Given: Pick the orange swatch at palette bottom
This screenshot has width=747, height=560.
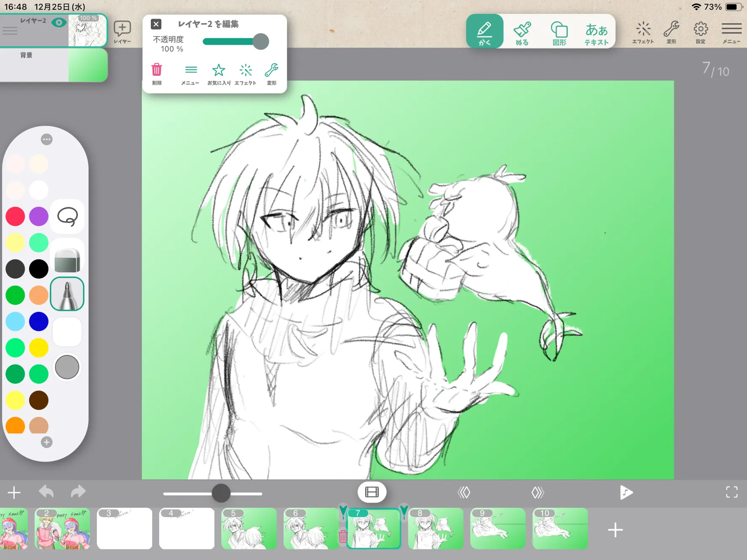Looking at the screenshot, I should [15, 426].
